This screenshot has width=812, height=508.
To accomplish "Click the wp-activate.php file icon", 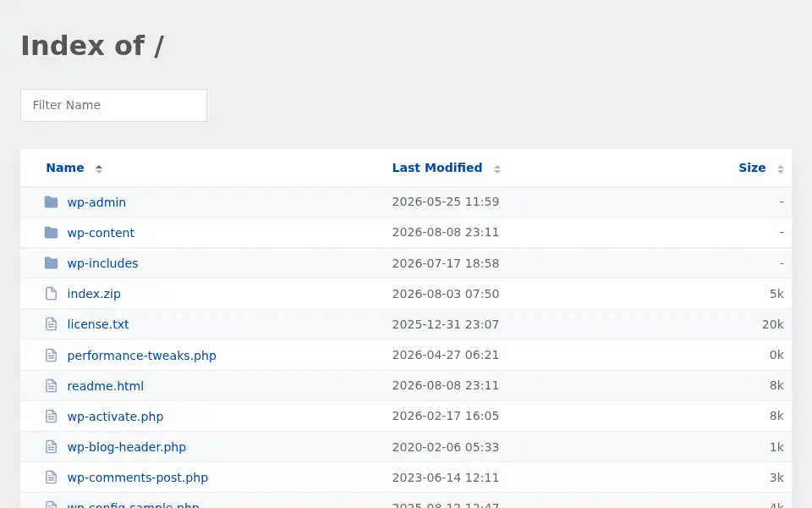I will 51,417.
